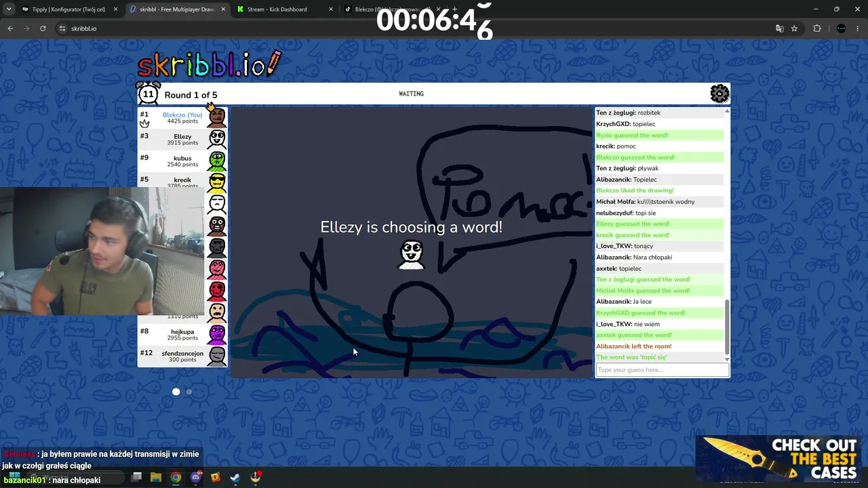Open Steam from the taskbar
Viewport: 868px width, 488px height.
tap(235, 477)
